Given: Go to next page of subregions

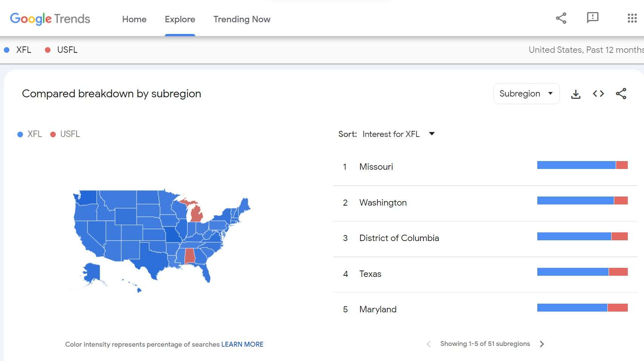Looking at the screenshot, I should 542,344.
